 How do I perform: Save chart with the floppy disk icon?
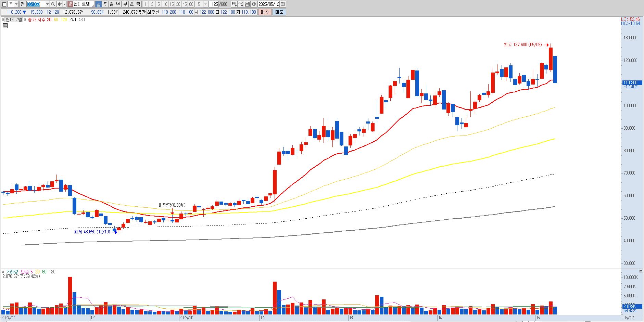(x=247, y=4)
